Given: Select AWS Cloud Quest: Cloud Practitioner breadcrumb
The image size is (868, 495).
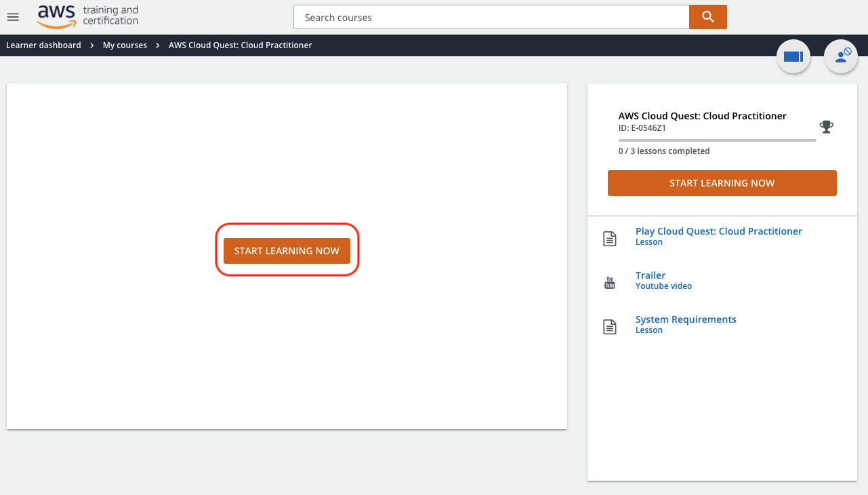Looking at the screenshot, I should pos(241,45).
